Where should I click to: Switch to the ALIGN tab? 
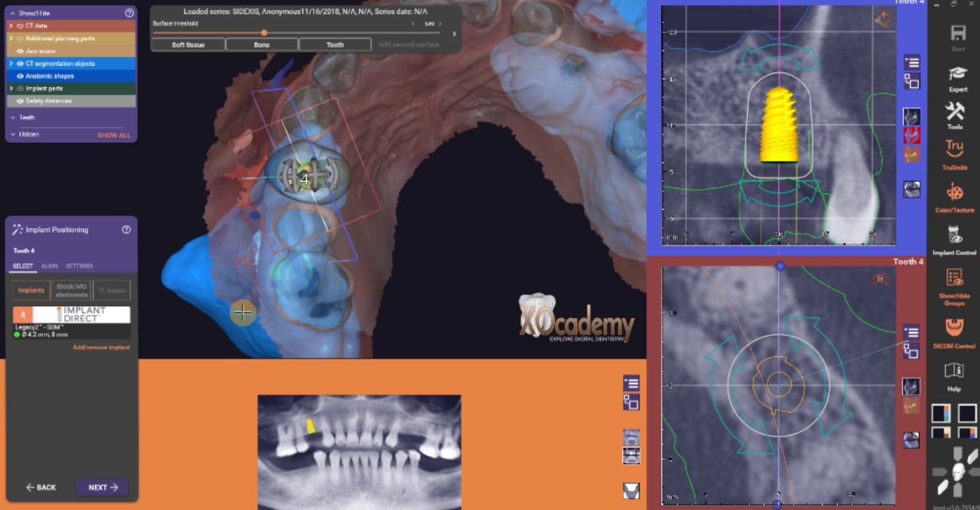pyautogui.click(x=50, y=266)
